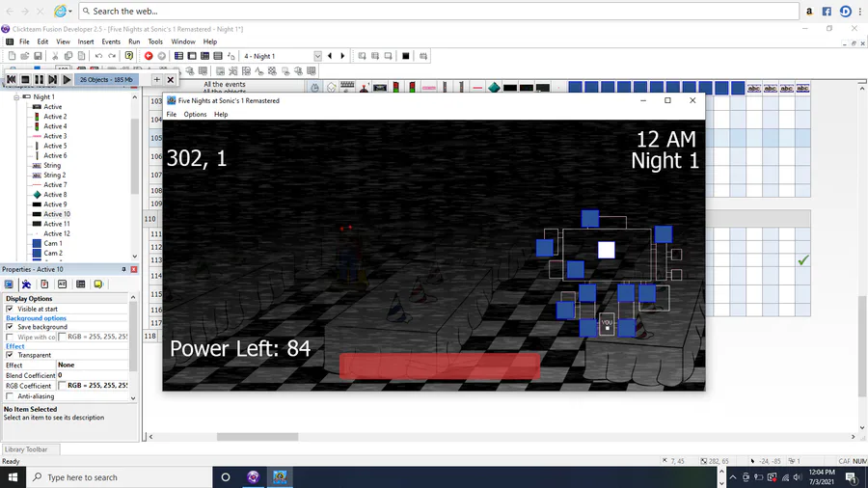Viewport: 868px width, 488px height.
Task: Click the Open file toolbar icon
Action: coord(25,56)
